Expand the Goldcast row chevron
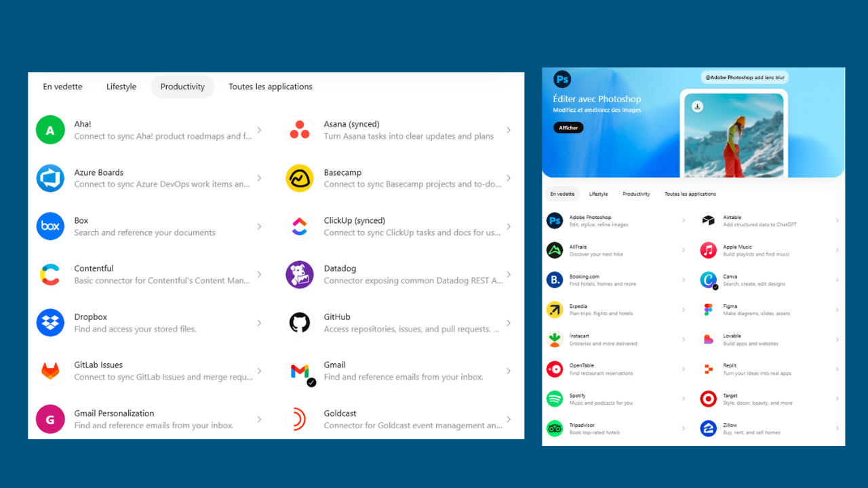 pyautogui.click(x=509, y=419)
